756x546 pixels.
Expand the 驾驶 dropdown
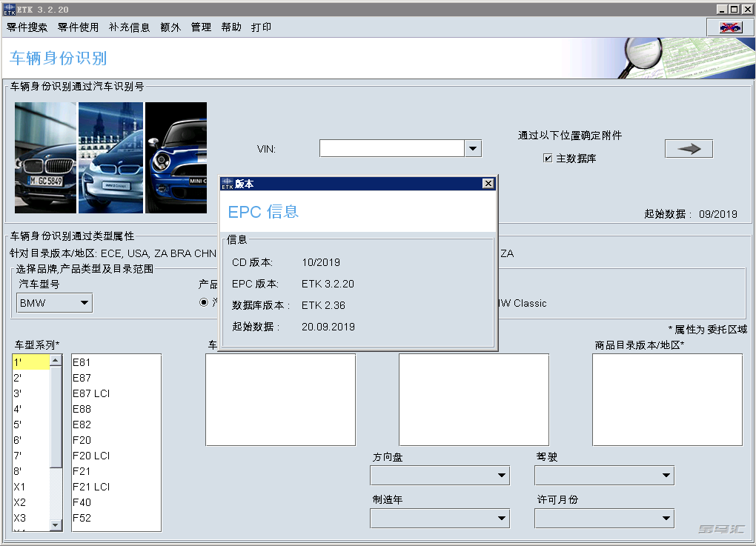pos(605,476)
